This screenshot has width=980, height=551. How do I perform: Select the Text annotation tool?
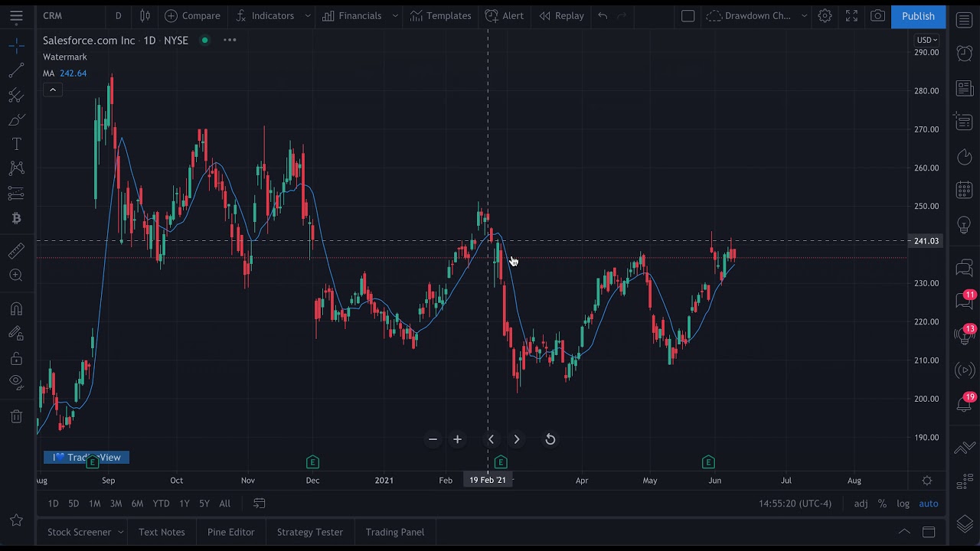[16, 144]
